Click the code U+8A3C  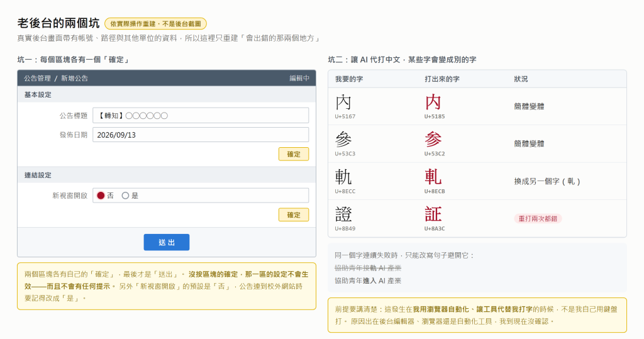coord(435,228)
